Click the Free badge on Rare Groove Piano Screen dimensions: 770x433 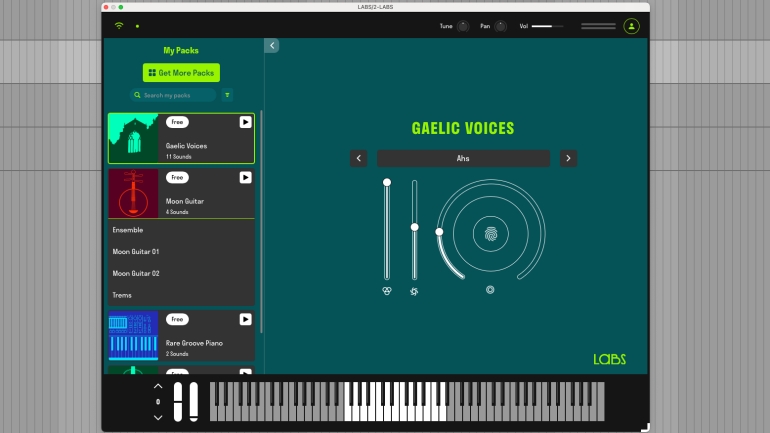click(177, 319)
